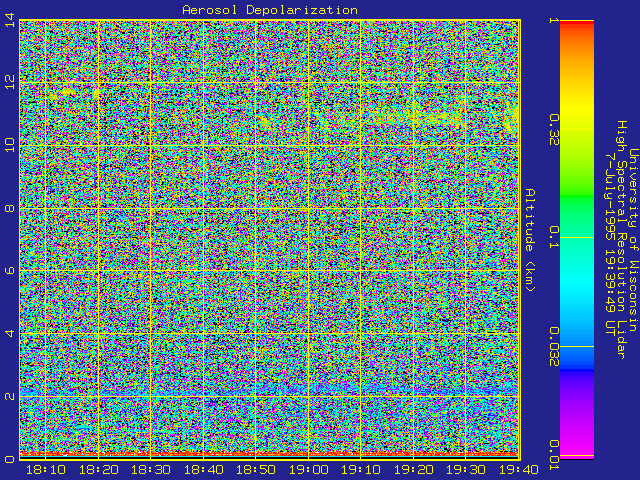
Task: Click the colorbar value label 0.01
Action: 553,455
